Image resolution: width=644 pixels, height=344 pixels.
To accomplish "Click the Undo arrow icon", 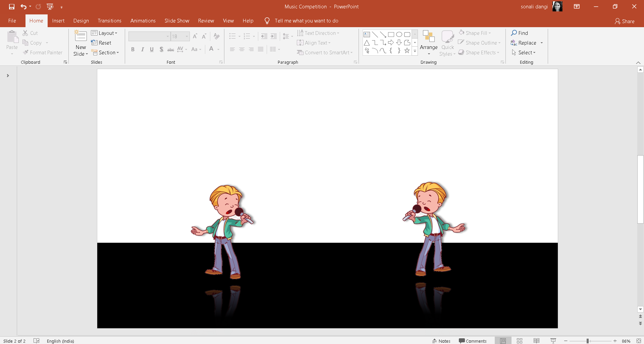I will pyautogui.click(x=23, y=7).
